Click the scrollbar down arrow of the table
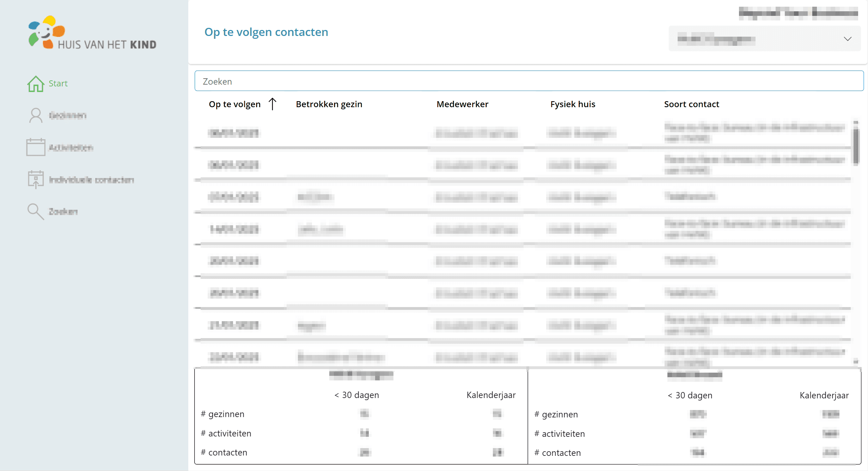The image size is (868, 471). [856, 361]
